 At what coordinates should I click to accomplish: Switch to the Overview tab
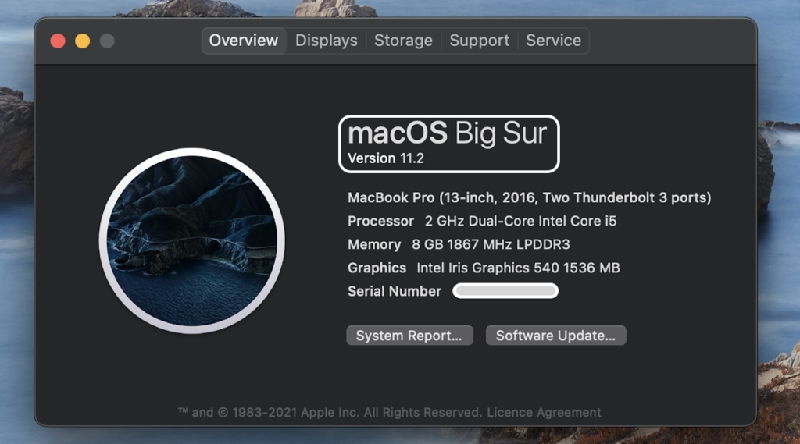pyautogui.click(x=243, y=41)
